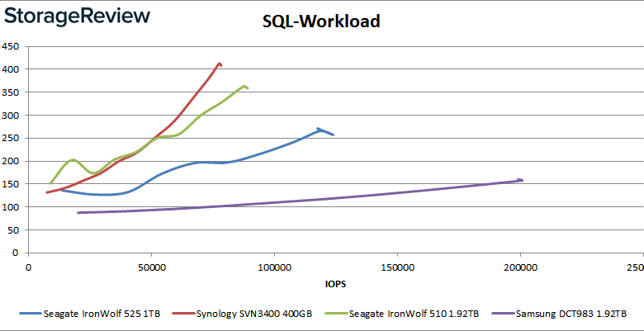Image resolution: width=644 pixels, height=331 pixels.
Task: Click the red Synology legend line swatch
Action: (183, 314)
